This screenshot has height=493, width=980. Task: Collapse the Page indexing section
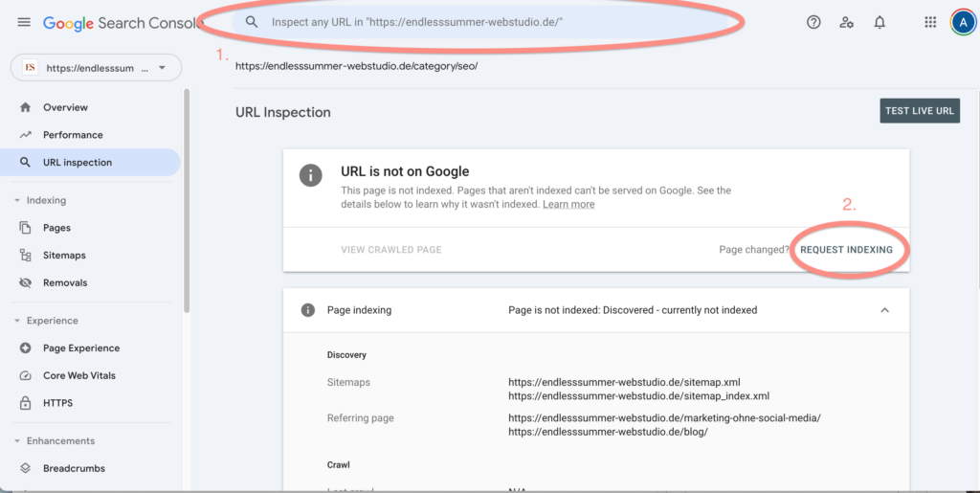point(884,310)
